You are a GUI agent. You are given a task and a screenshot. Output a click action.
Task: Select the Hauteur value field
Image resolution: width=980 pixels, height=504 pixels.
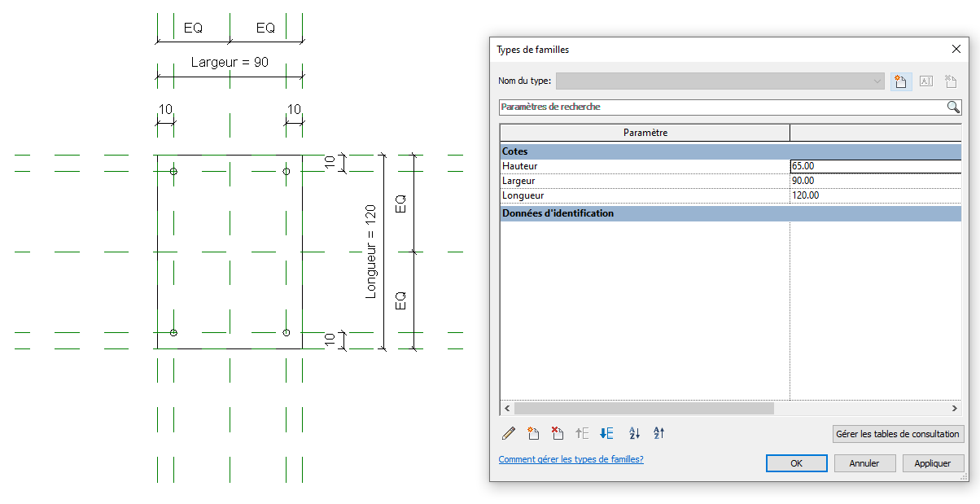(875, 166)
